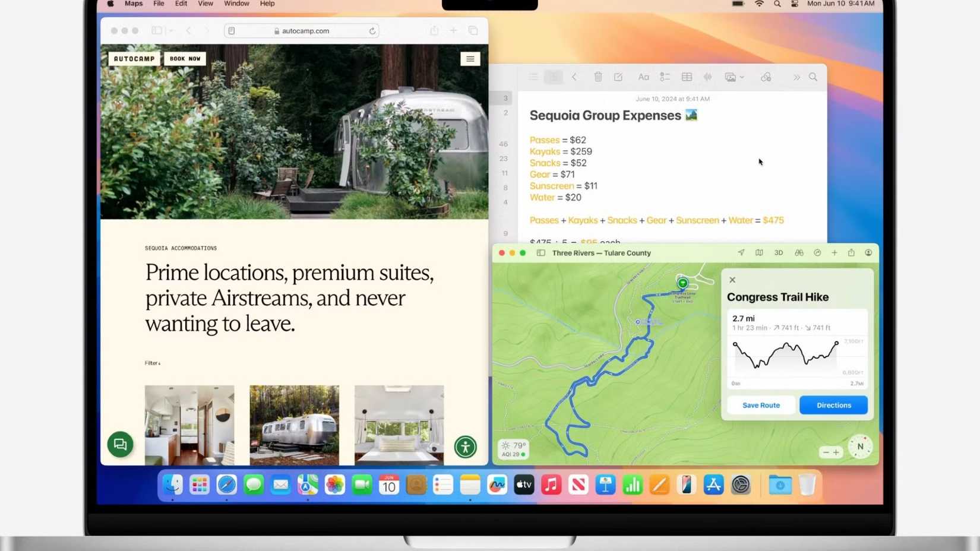Click the Directions button on hike card
The height and width of the screenshot is (551, 980).
coord(833,405)
